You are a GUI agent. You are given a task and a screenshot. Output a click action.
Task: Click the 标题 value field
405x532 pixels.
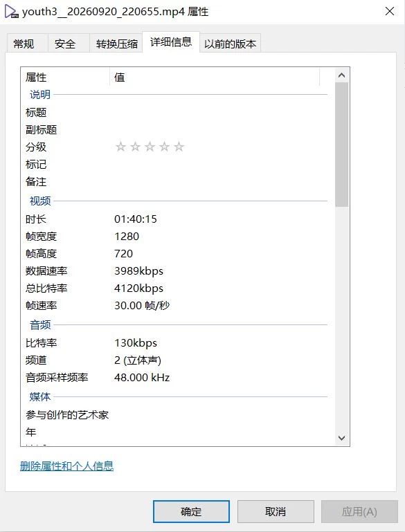(x=217, y=112)
